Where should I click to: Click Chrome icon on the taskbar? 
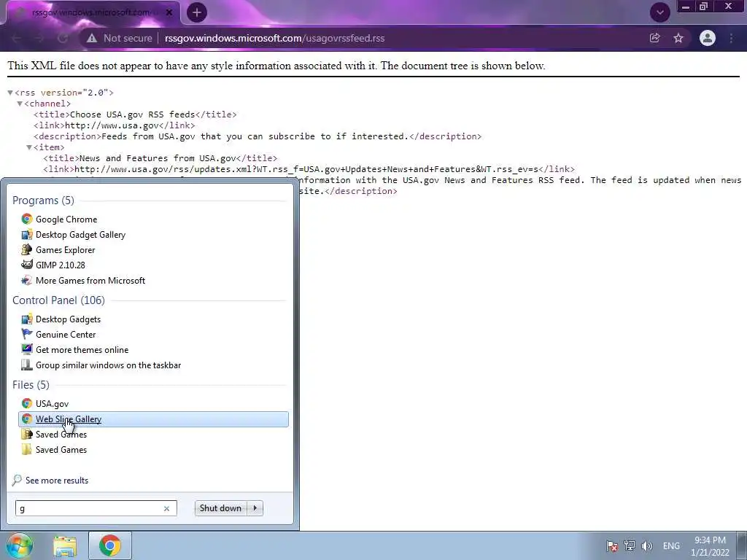tap(110, 545)
